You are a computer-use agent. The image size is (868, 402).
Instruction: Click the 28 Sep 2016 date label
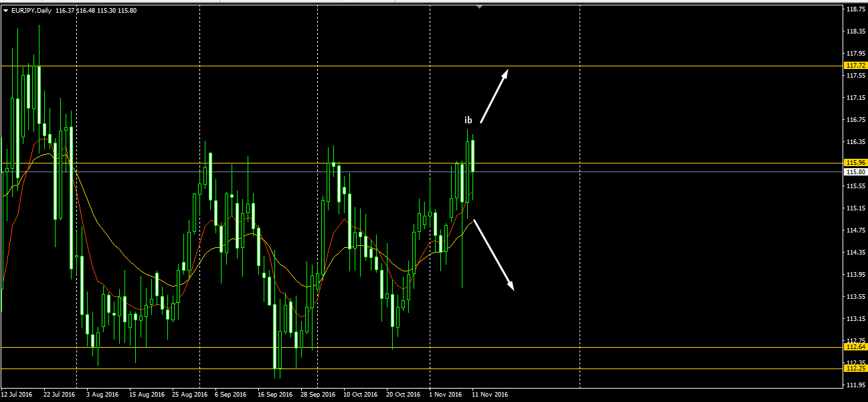319,395
